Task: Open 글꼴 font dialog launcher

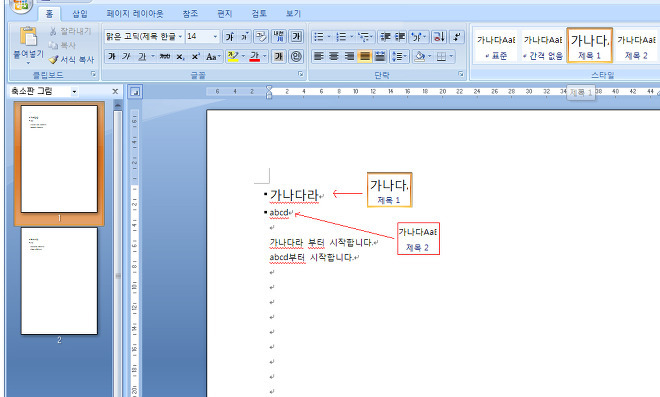Action: pyautogui.click(x=301, y=74)
